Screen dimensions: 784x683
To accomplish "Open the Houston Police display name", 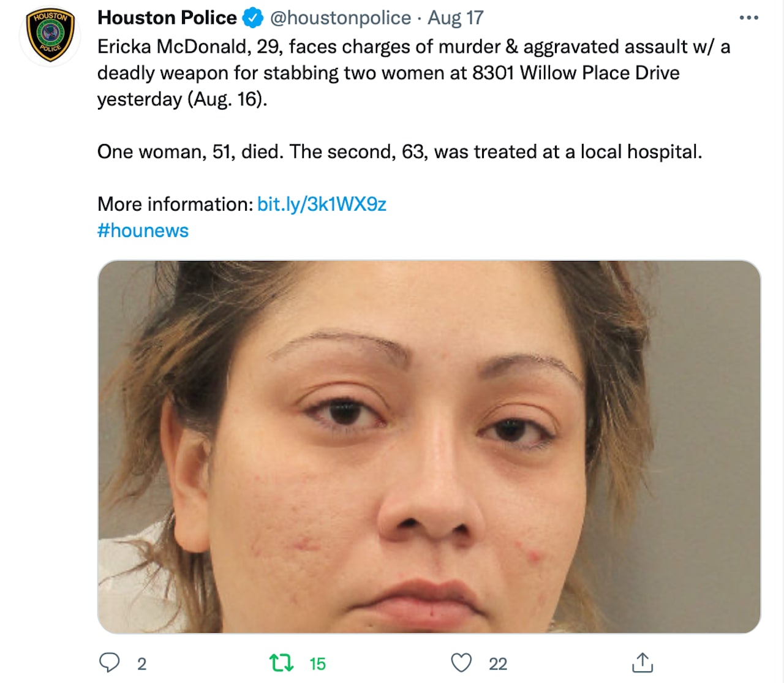I will 167,18.
